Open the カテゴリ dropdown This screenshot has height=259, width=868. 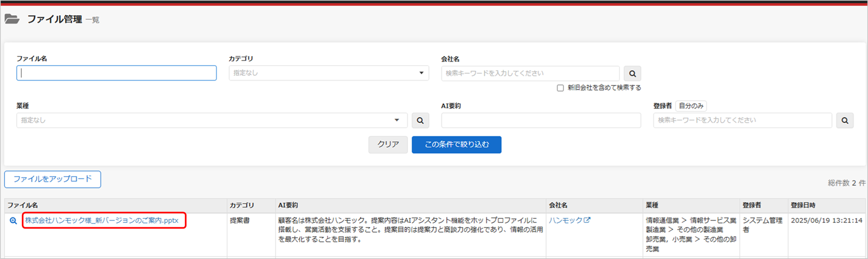(329, 73)
